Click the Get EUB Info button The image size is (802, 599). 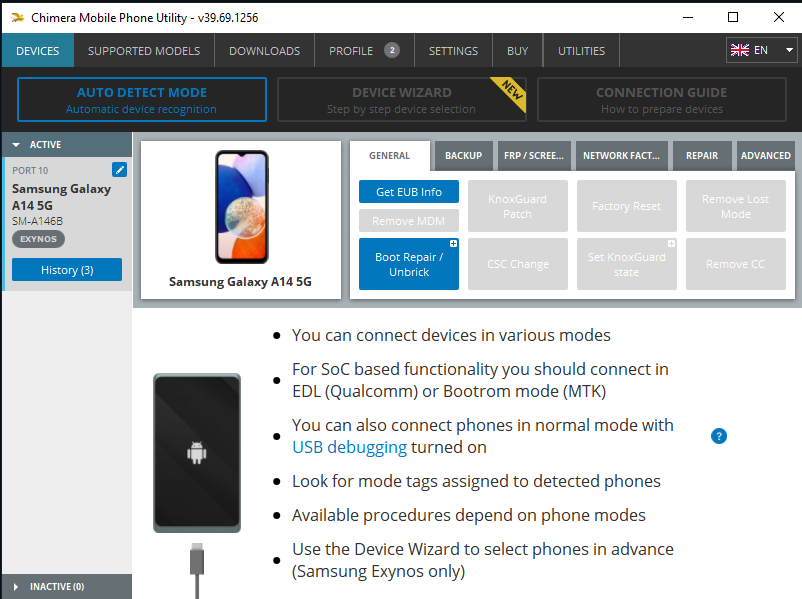pyautogui.click(x=409, y=192)
